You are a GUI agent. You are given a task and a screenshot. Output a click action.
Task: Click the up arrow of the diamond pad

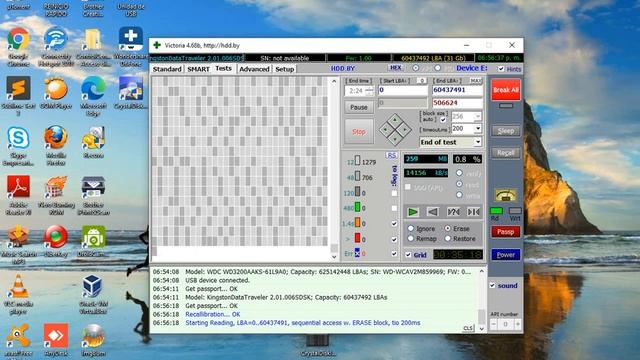(395, 120)
